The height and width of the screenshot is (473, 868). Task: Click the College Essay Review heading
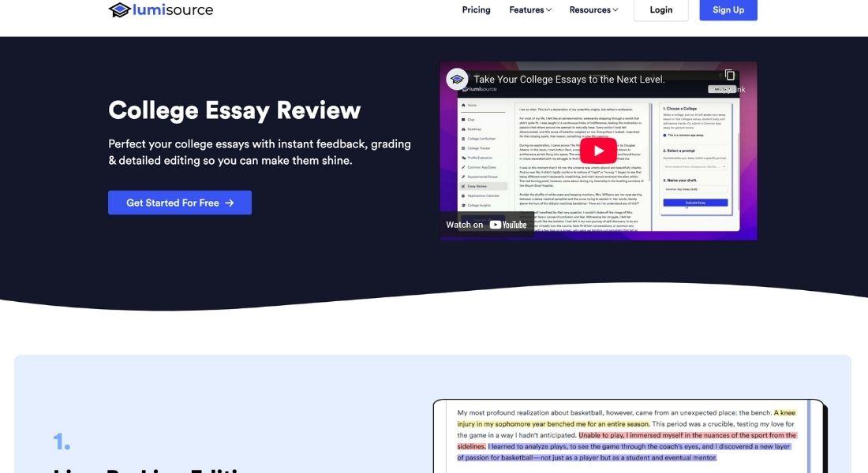pos(234,110)
